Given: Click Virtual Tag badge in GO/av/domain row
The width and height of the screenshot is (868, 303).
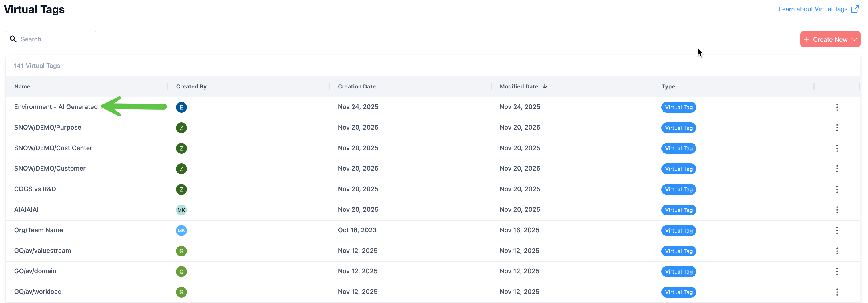Looking at the screenshot, I should [x=678, y=271].
